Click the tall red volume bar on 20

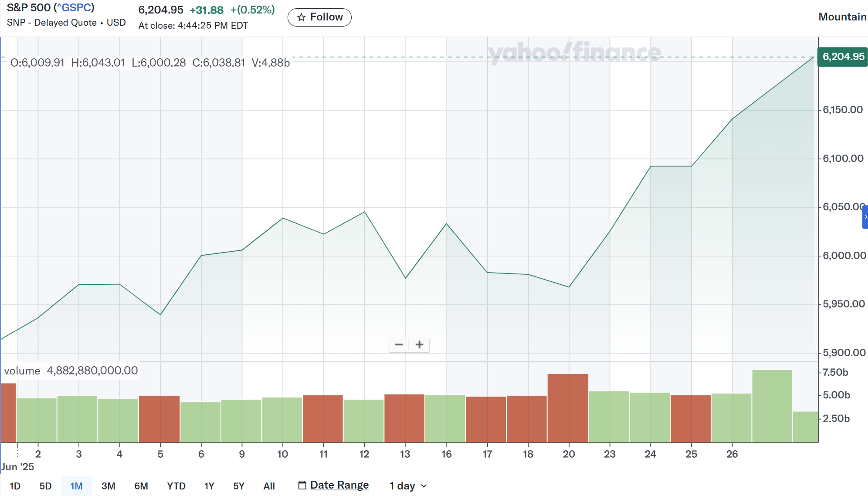coord(568,408)
